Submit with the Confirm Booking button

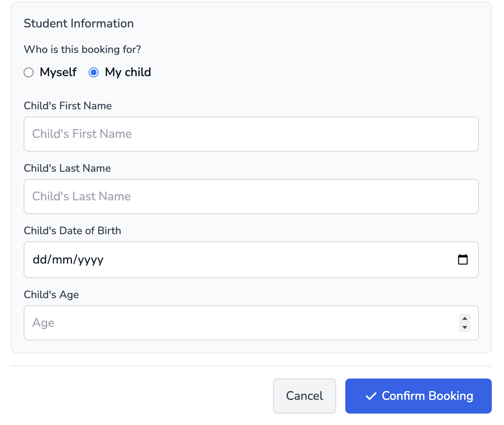coord(418,396)
